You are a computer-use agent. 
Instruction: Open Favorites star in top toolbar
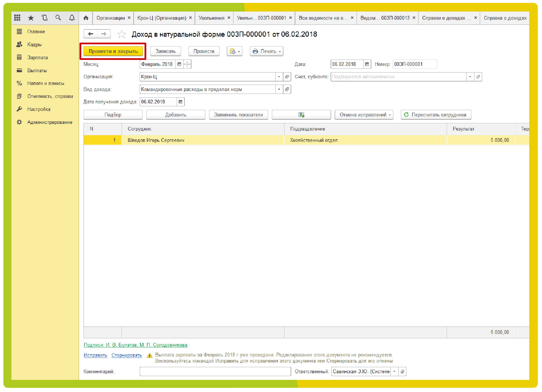coord(31,18)
